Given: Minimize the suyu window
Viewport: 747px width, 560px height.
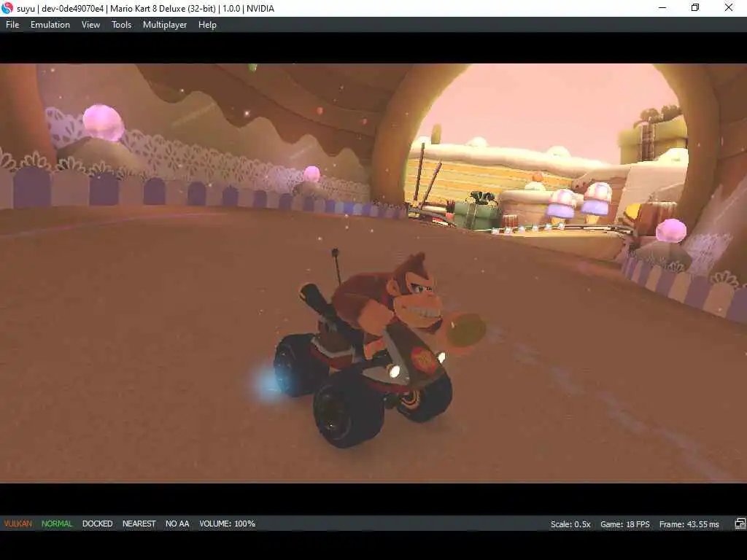Looking at the screenshot, I should [x=662, y=7].
